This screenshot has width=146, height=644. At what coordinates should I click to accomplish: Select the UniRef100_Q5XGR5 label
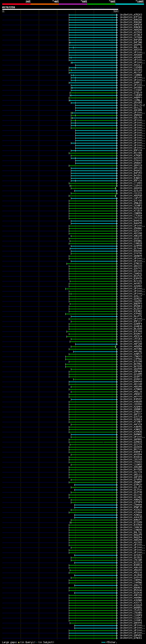point(131,103)
